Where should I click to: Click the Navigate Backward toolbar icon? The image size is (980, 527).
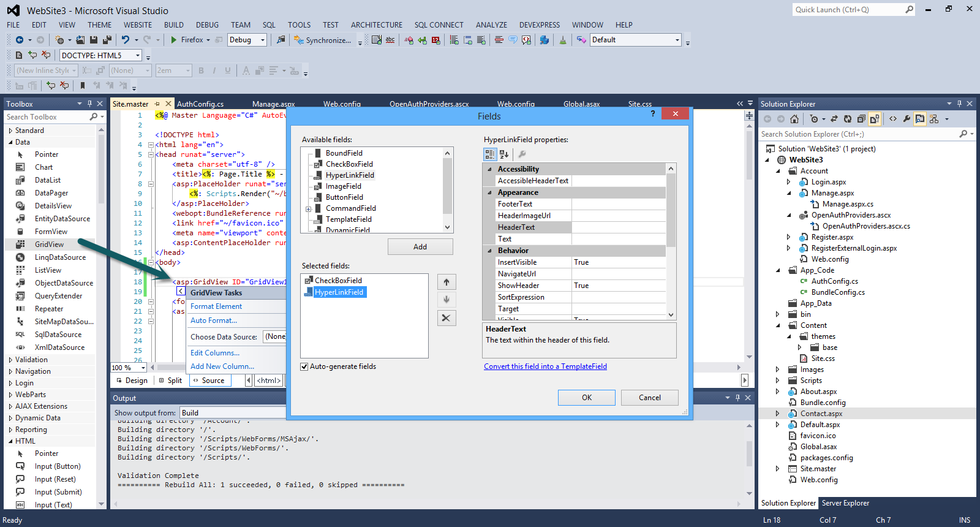[x=20, y=40]
